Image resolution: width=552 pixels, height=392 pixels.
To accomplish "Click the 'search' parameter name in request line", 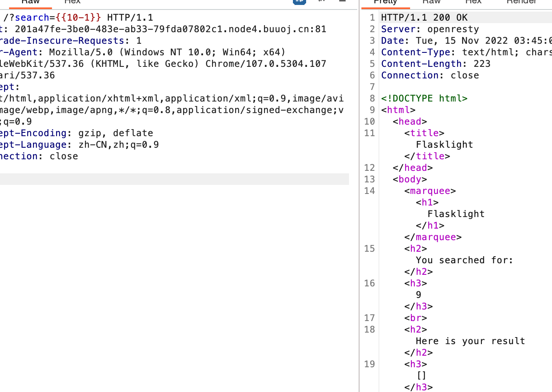I will tap(32, 17).
